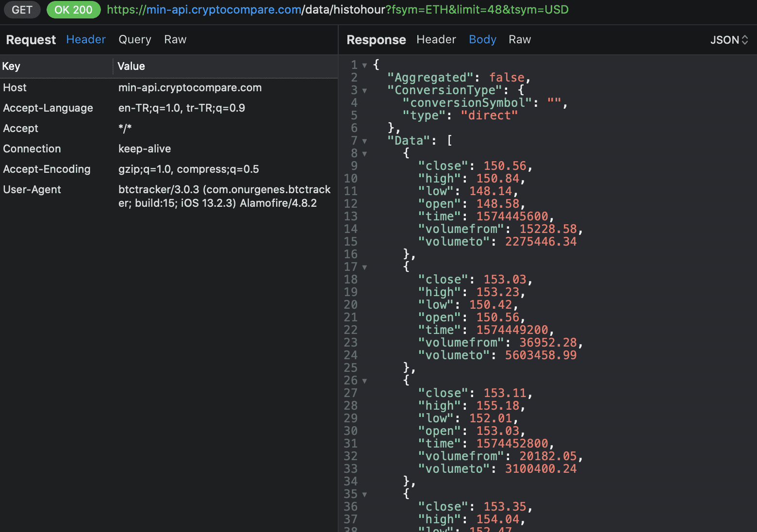Click the Response panel title

(x=376, y=40)
